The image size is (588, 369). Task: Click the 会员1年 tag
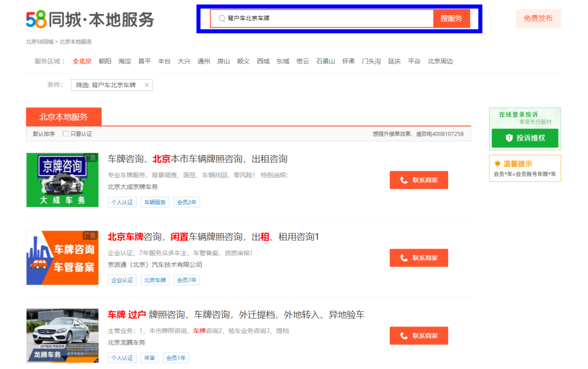point(176,358)
